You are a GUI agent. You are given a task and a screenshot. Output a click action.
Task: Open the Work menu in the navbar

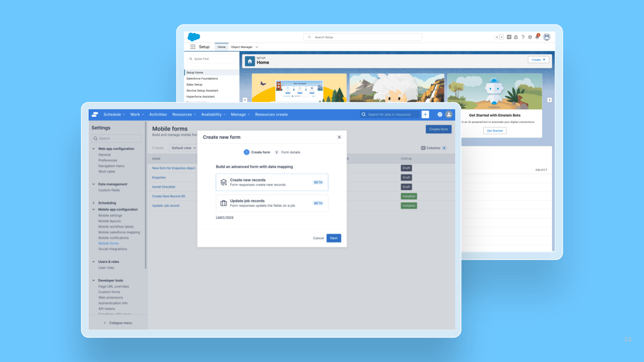coord(137,114)
